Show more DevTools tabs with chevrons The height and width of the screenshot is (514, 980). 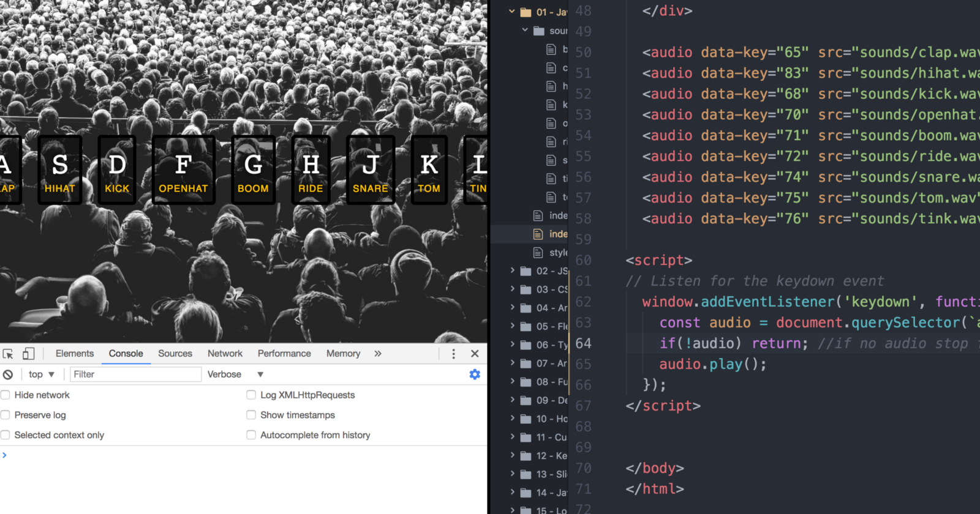tap(378, 354)
